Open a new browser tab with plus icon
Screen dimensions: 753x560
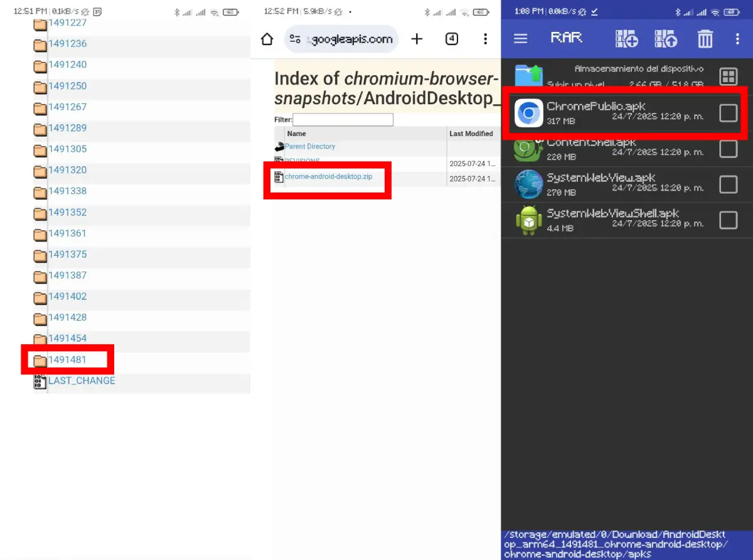click(417, 39)
